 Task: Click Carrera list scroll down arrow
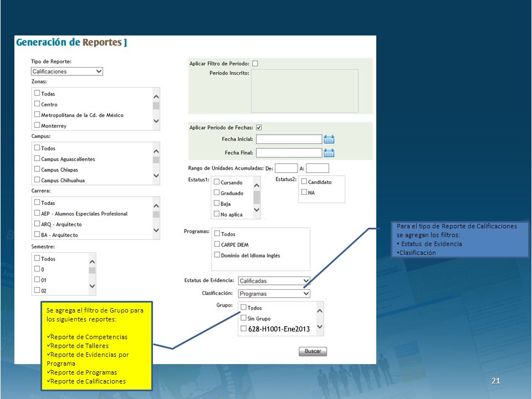pos(156,230)
